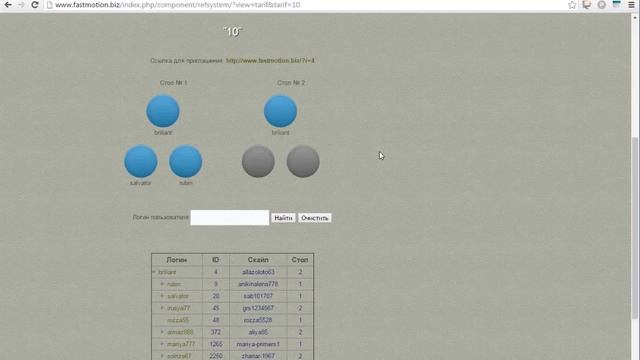The image size is (640, 360).
Task: Expand the rusya77 row
Action: click(162, 308)
